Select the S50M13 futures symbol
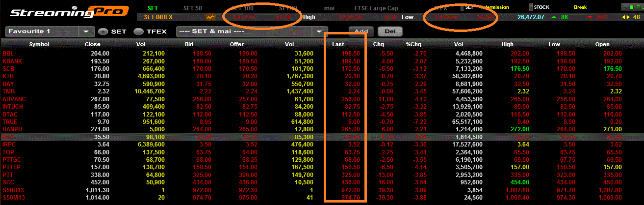 point(12,198)
